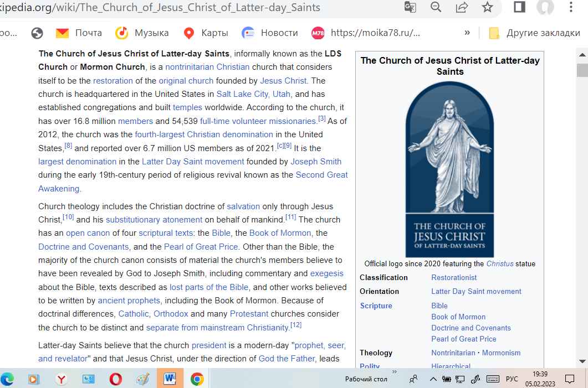Open the Scripture label link in infobox
Viewport: 588px width, 388px height.
(x=376, y=306)
